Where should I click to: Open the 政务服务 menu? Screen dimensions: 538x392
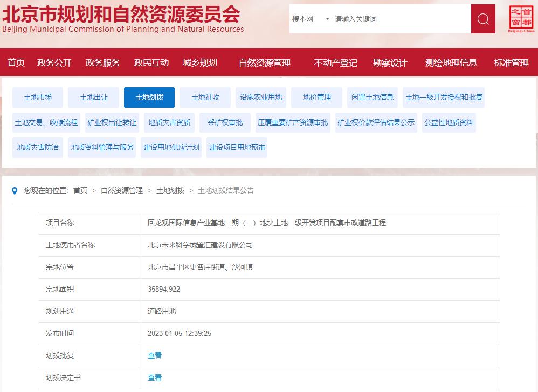point(102,63)
